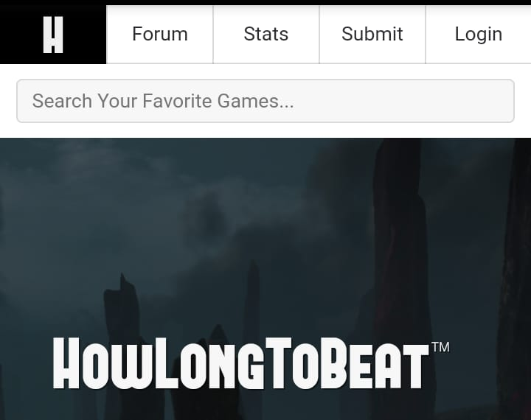Click the broken spire left of the banner
The image size is (531, 420).
click(122, 325)
